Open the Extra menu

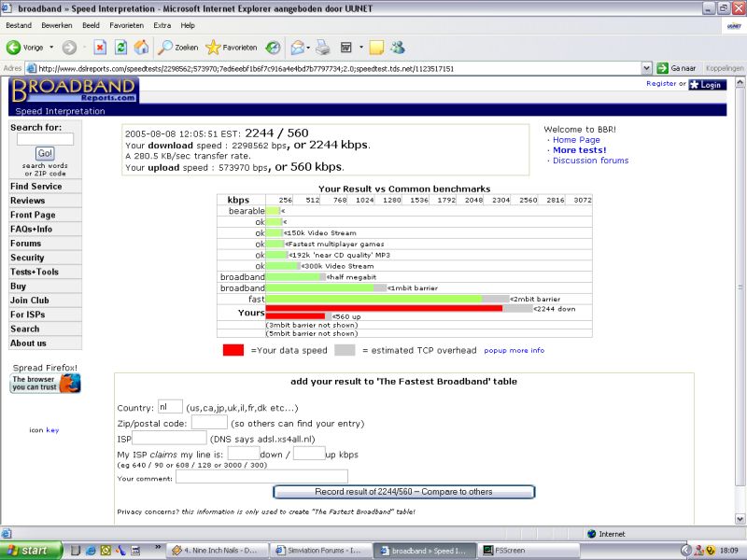pos(162,25)
